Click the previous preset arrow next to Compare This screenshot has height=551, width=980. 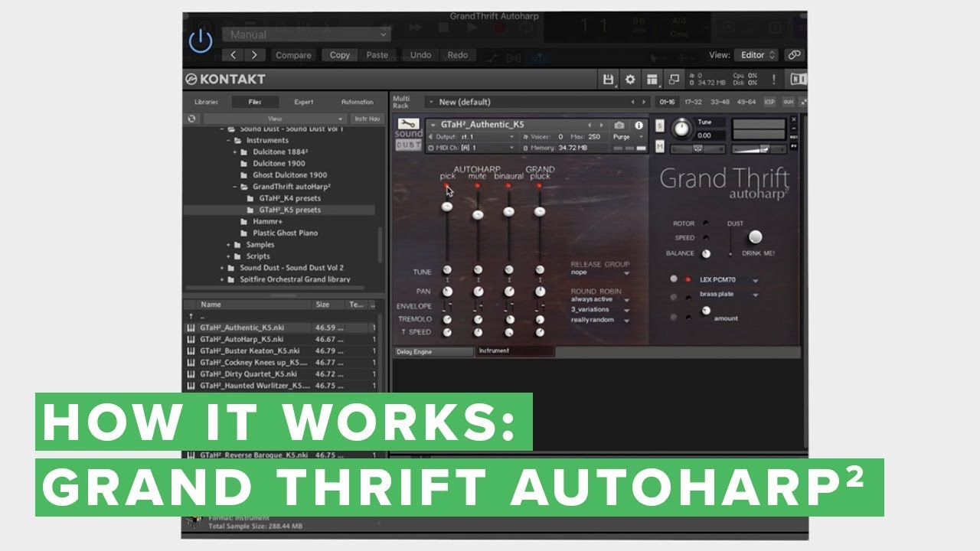coord(233,55)
